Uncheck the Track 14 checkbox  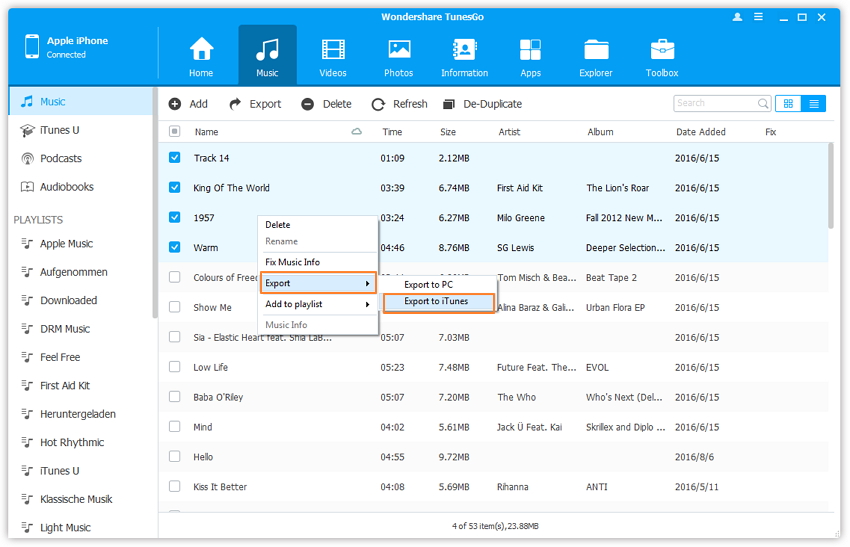(175, 158)
